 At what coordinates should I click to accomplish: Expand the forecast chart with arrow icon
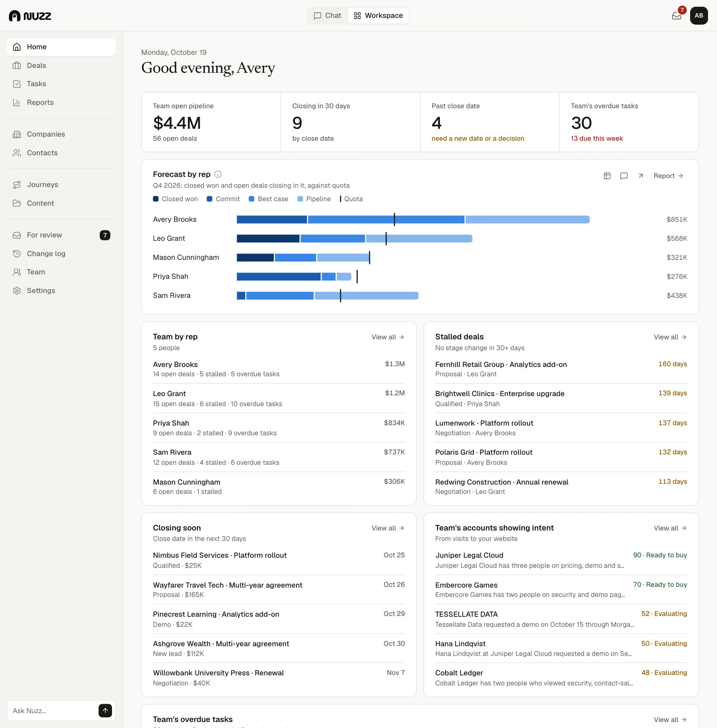click(x=640, y=176)
